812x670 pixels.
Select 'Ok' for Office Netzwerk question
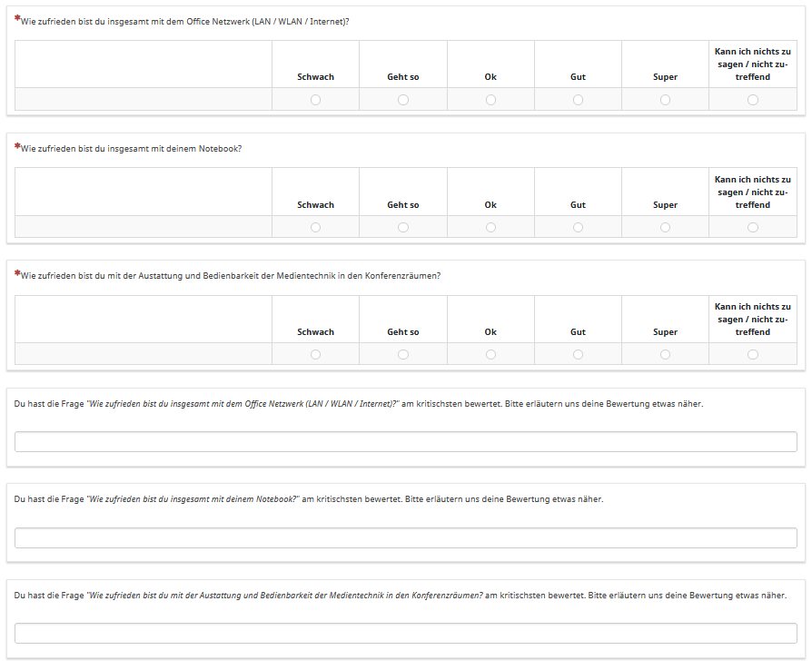tap(490, 100)
